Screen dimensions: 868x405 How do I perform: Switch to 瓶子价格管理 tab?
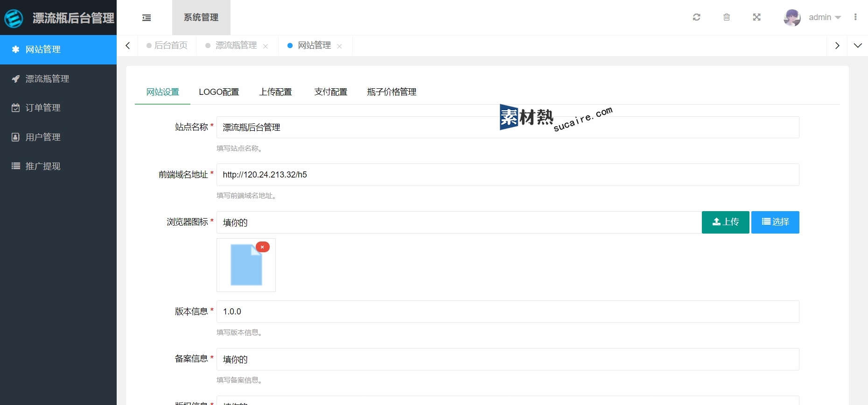(x=392, y=92)
